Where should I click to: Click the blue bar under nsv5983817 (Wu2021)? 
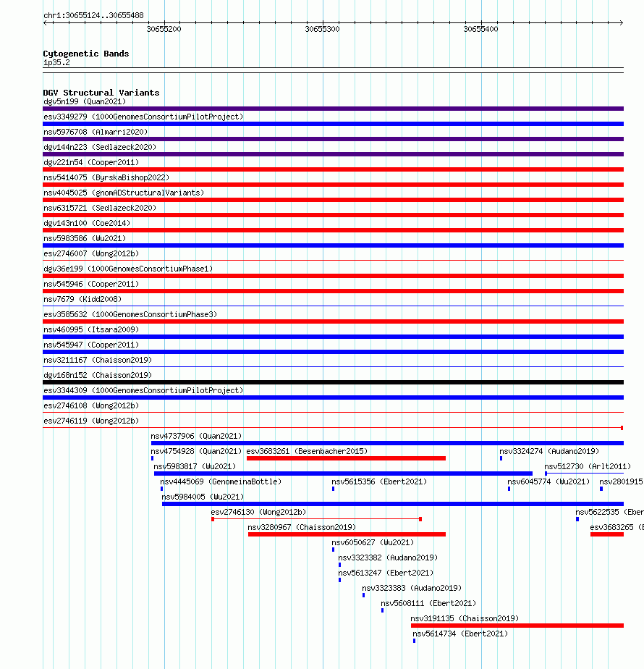point(343,474)
